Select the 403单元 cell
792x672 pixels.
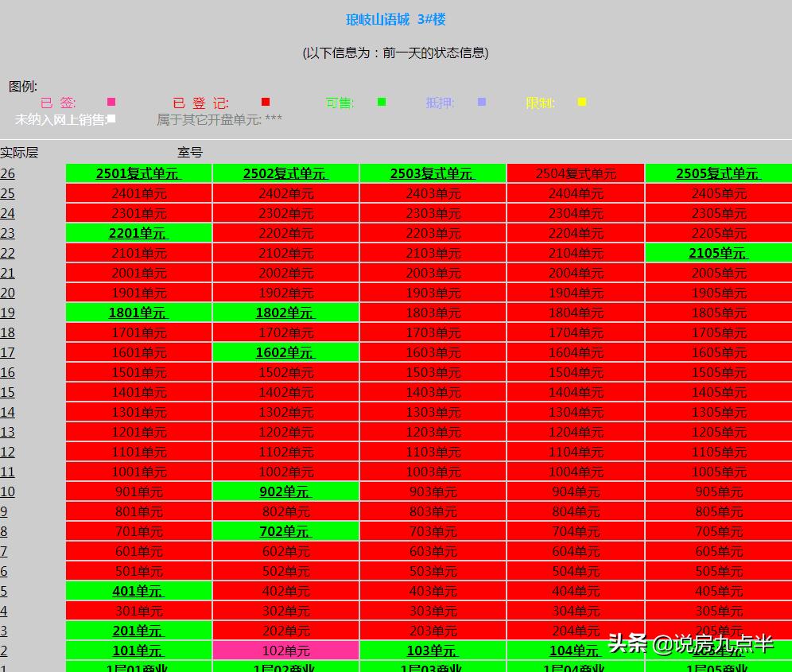point(433,591)
